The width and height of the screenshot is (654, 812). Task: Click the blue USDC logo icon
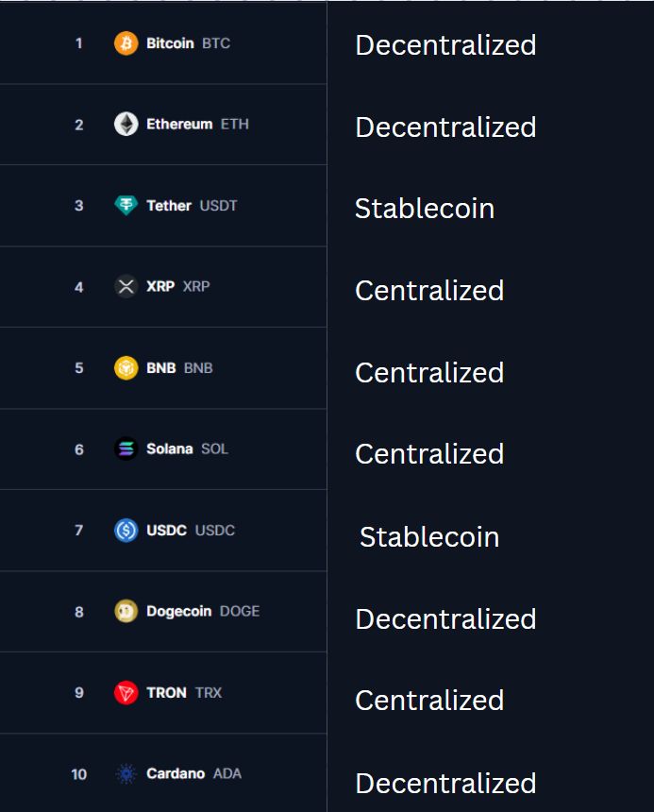point(126,531)
